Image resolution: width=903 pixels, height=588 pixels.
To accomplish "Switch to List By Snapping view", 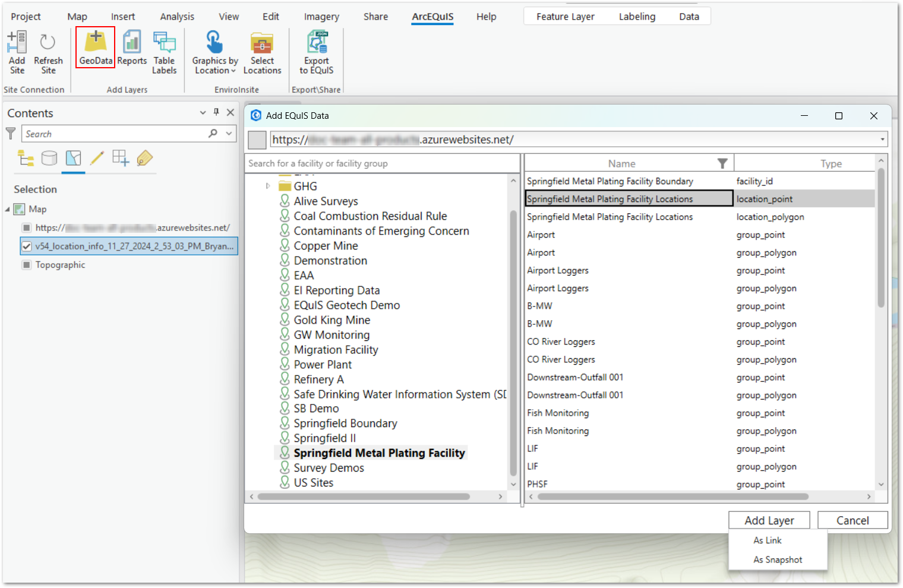I will click(x=121, y=158).
